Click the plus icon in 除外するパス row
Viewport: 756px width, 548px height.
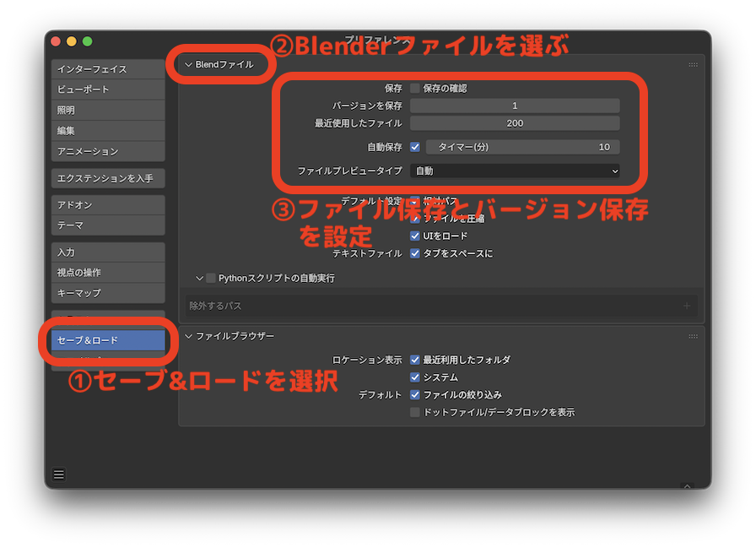687,306
